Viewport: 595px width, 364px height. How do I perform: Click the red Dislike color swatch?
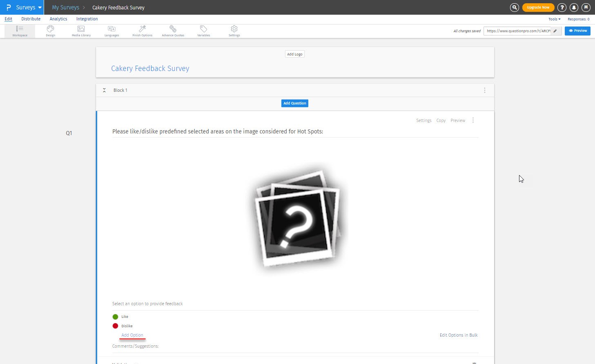115,326
